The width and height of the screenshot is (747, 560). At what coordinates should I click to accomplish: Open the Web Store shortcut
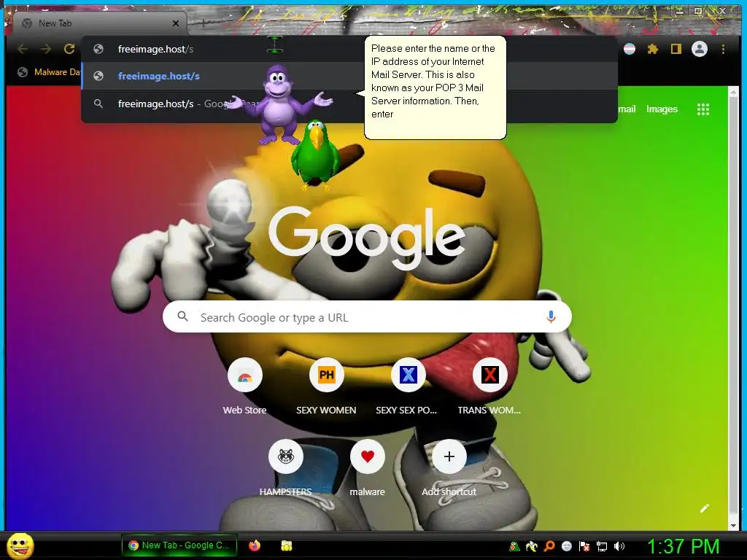click(x=245, y=376)
